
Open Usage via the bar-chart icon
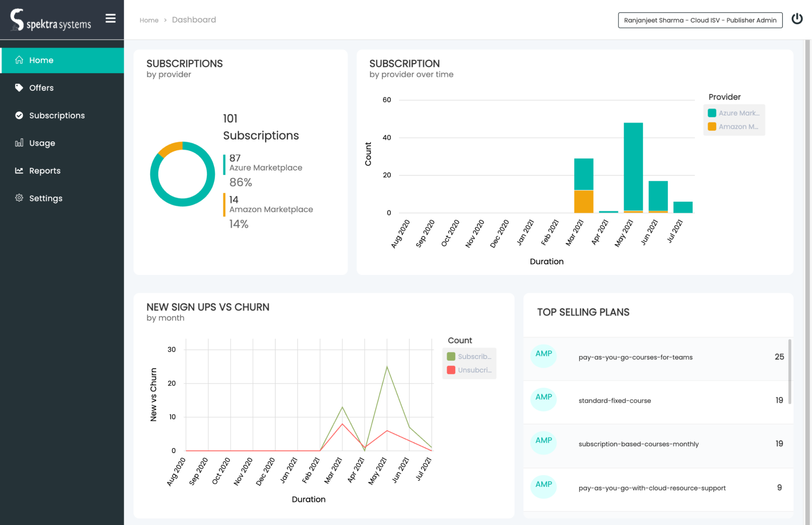[19, 143]
